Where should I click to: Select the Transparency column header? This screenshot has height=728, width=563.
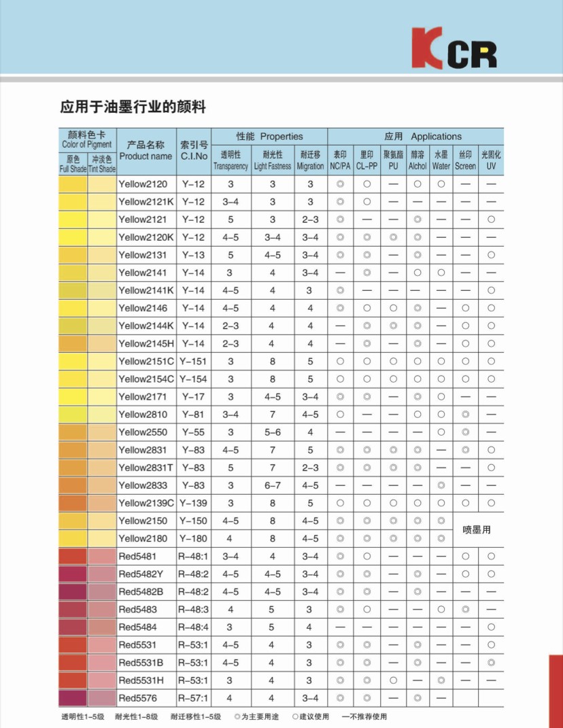(231, 160)
